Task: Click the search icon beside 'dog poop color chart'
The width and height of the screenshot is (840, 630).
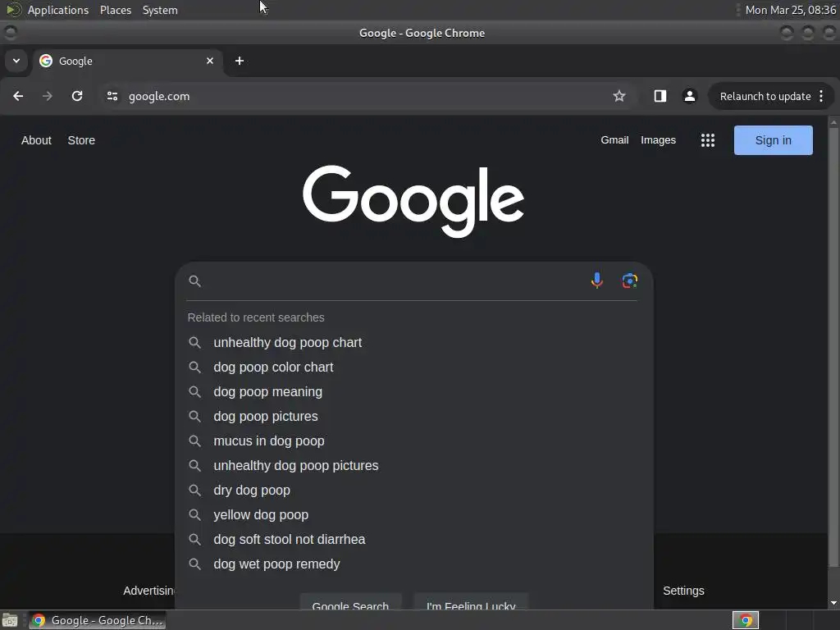Action: pyautogui.click(x=195, y=367)
